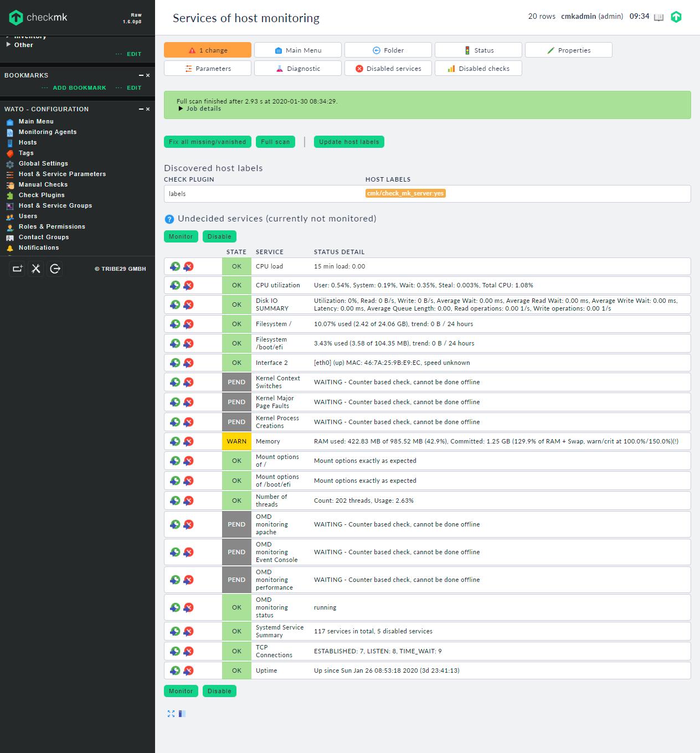Image resolution: width=700 pixels, height=753 pixels.
Task: Open Diagnostic button
Action: pyautogui.click(x=298, y=68)
